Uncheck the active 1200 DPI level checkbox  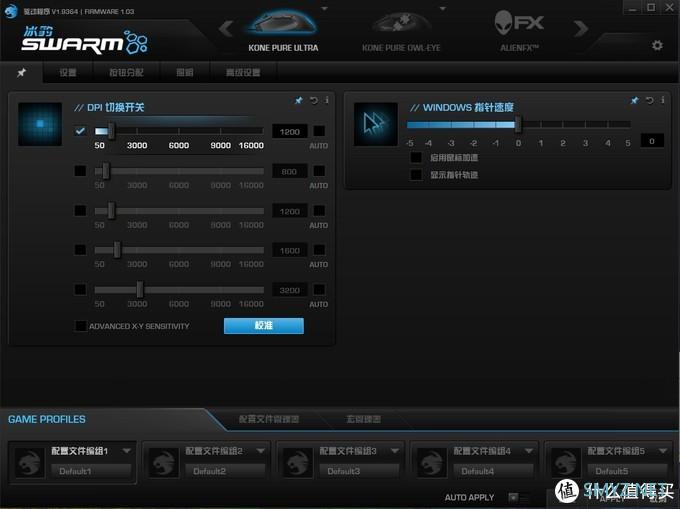[x=80, y=131]
